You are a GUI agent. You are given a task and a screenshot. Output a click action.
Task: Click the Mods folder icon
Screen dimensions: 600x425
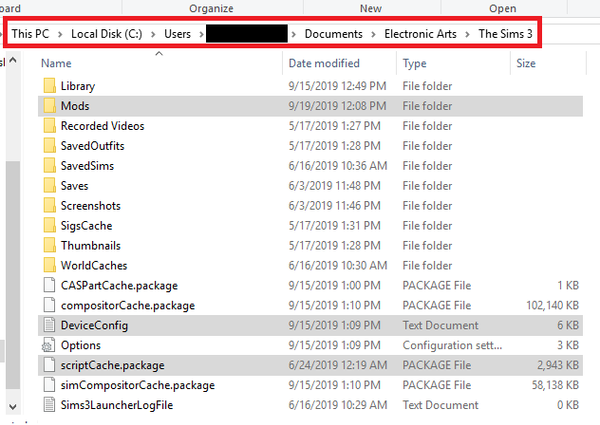(49, 106)
